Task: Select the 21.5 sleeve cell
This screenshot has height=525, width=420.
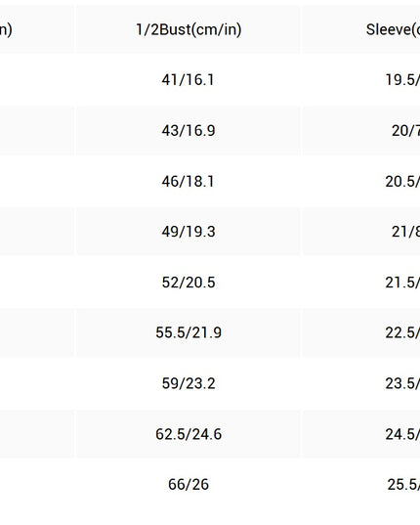Action: coord(402,283)
